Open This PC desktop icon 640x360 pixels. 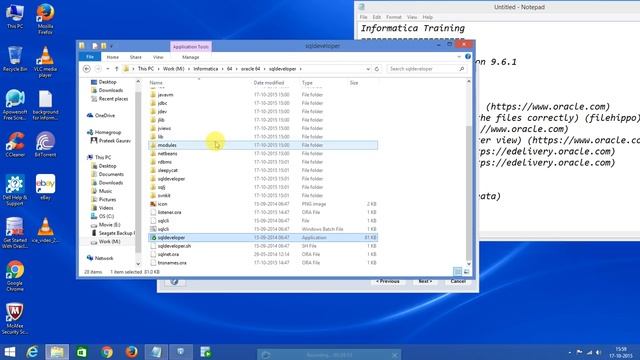15,16
